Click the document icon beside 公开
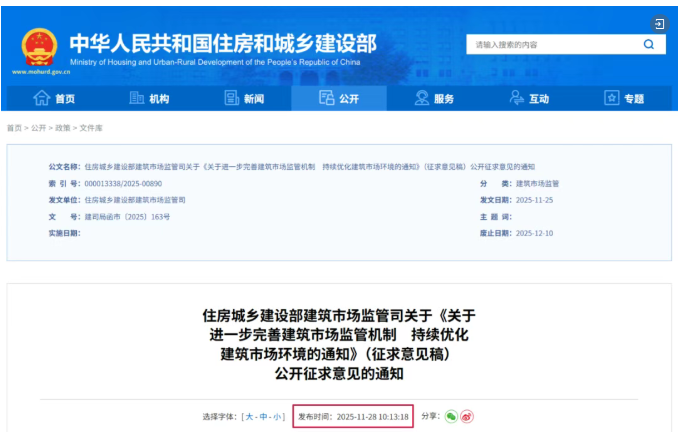The image size is (682, 444). pyautogui.click(x=326, y=98)
